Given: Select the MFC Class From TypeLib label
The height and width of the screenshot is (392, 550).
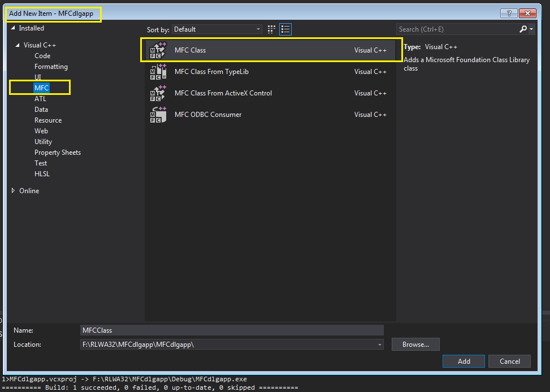Looking at the screenshot, I should coord(211,72).
